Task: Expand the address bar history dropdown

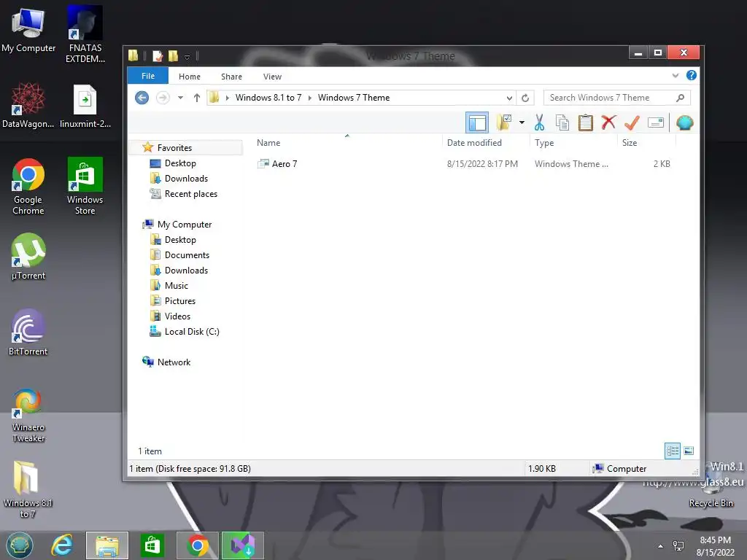Action: point(509,98)
